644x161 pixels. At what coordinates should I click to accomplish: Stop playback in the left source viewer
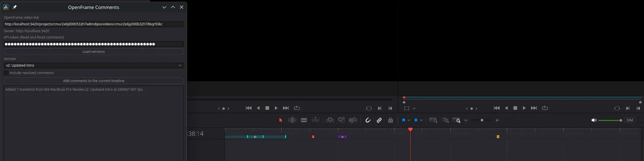tap(267, 108)
